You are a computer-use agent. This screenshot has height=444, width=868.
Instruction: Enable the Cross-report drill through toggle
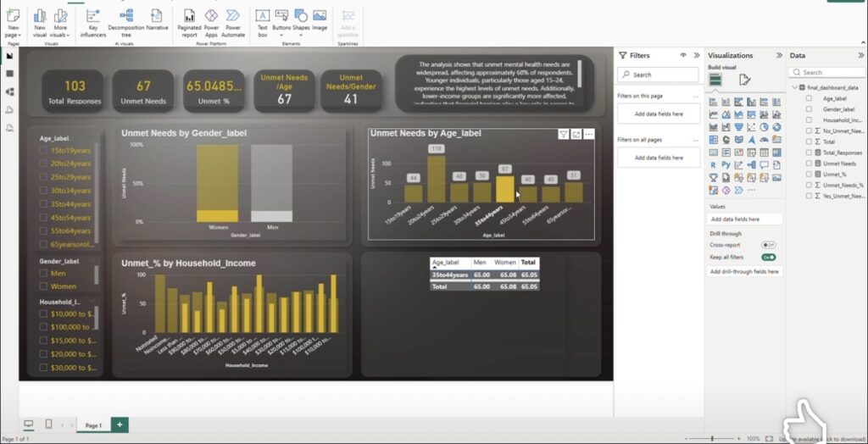click(x=768, y=245)
